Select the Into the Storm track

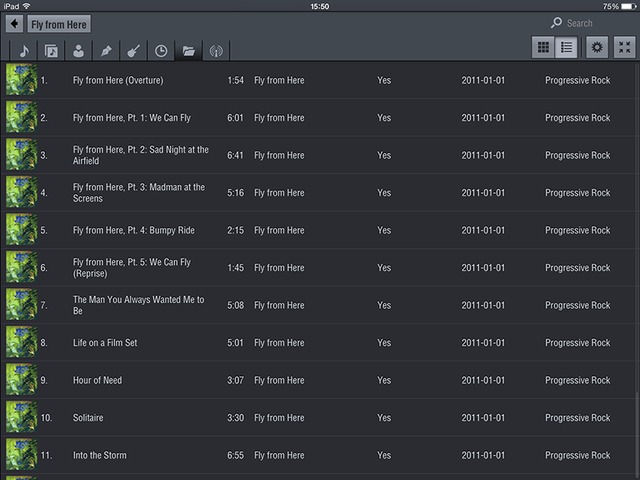pyautogui.click(x=101, y=455)
